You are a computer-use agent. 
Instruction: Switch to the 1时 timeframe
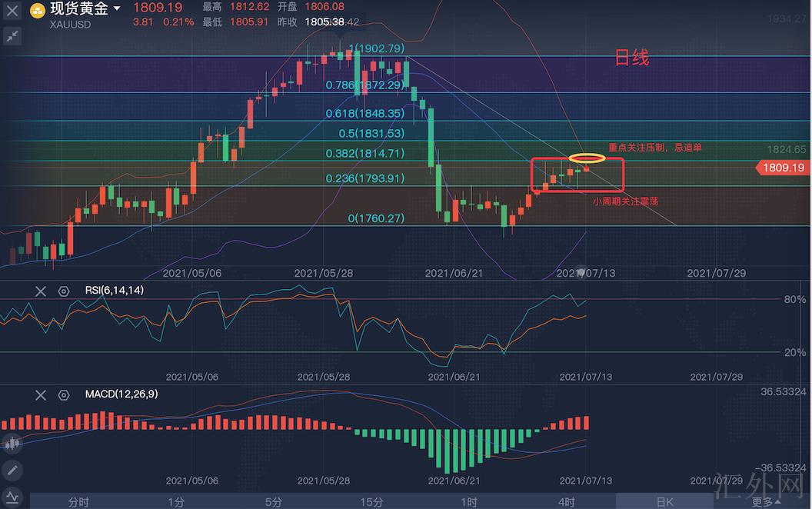click(469, 502)
